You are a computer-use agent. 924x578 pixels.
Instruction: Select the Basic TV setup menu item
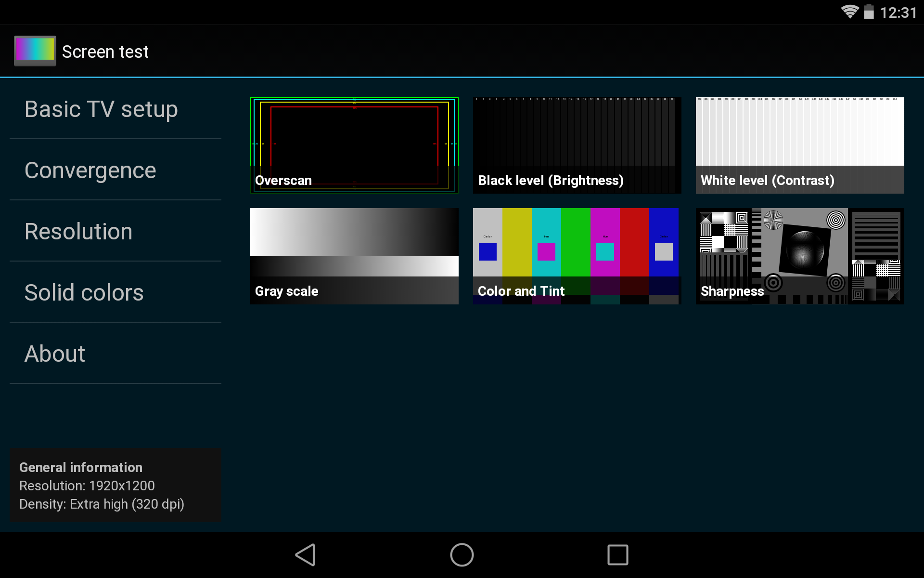pyautogui.click(x=101, y=109)
